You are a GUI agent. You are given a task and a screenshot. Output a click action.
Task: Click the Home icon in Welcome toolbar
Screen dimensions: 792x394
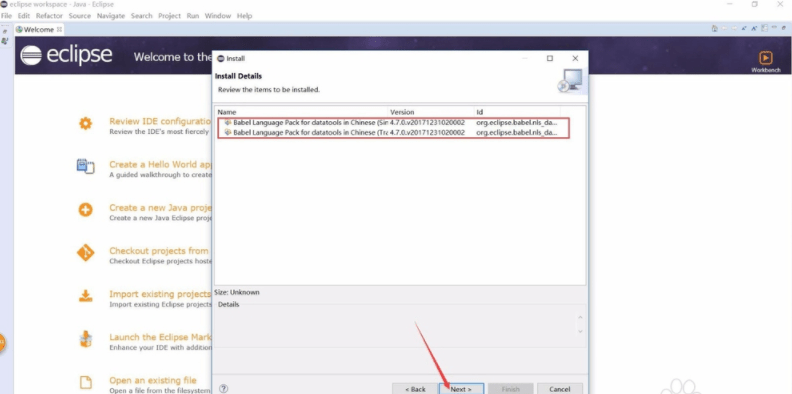(x=714, y=29)
